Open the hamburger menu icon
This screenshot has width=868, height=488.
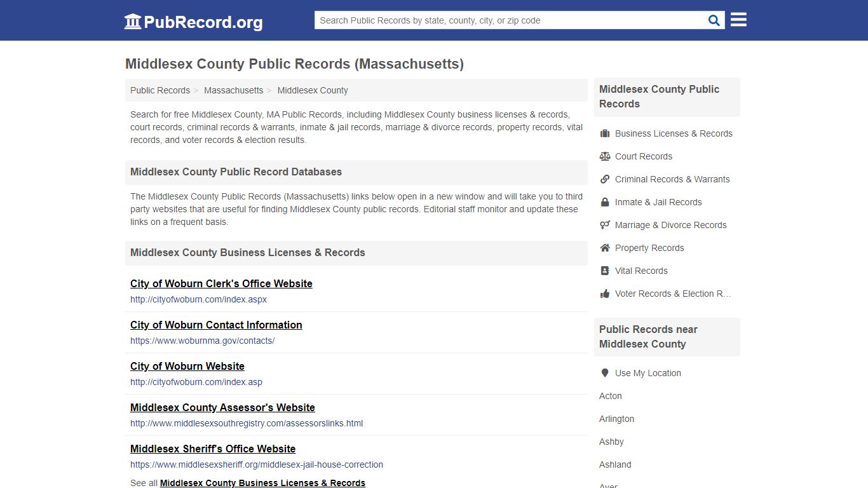[738, 20]
